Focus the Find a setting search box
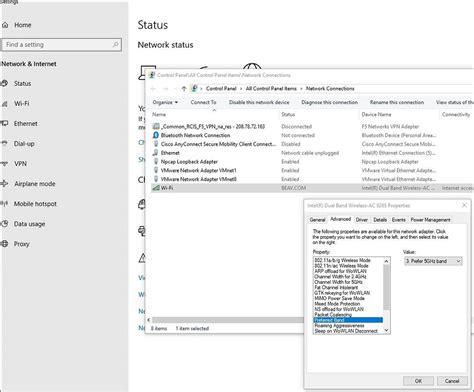The height and width of the screenshot is (392, 474). (61, 45)
